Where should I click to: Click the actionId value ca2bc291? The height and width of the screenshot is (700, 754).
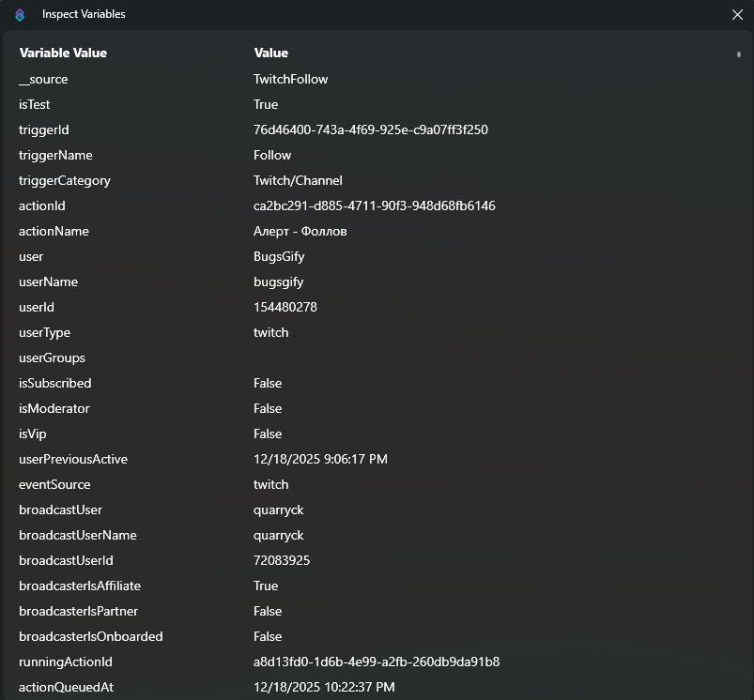point(374,206)
